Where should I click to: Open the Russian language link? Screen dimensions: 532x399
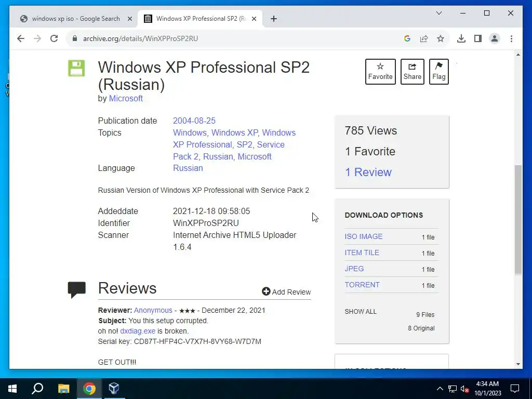pyautogui.click(x=188, y=168)
